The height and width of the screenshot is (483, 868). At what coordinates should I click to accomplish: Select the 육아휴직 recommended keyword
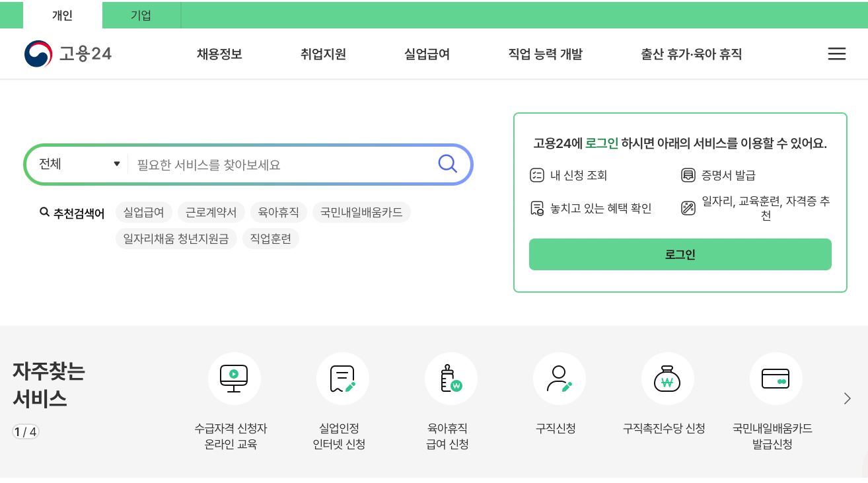(279, 212)
